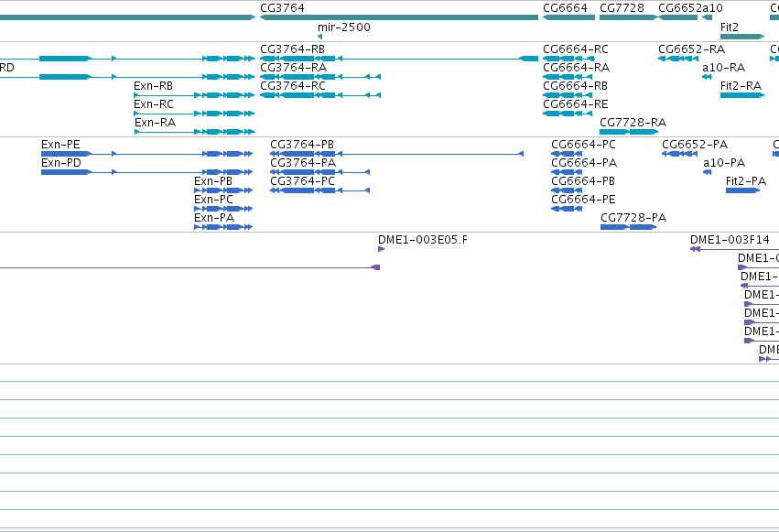
Task: Click the Exn-RB transcript label
Action: (x=153, y=86)
